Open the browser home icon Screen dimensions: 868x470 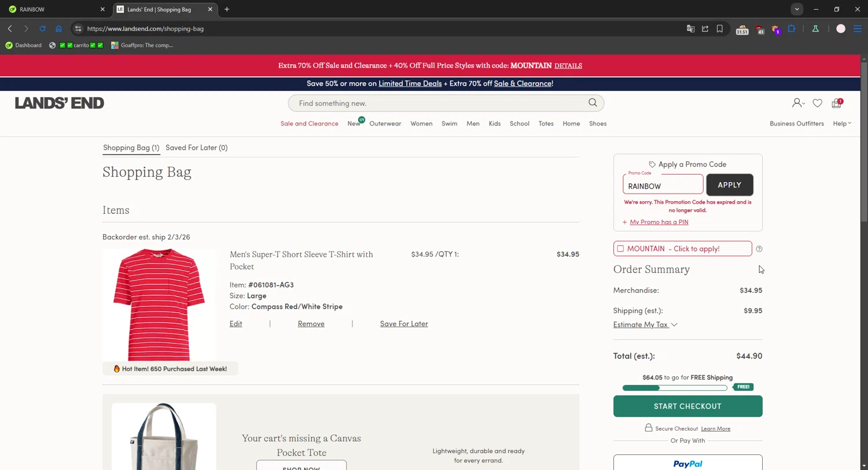pos(58,28)
